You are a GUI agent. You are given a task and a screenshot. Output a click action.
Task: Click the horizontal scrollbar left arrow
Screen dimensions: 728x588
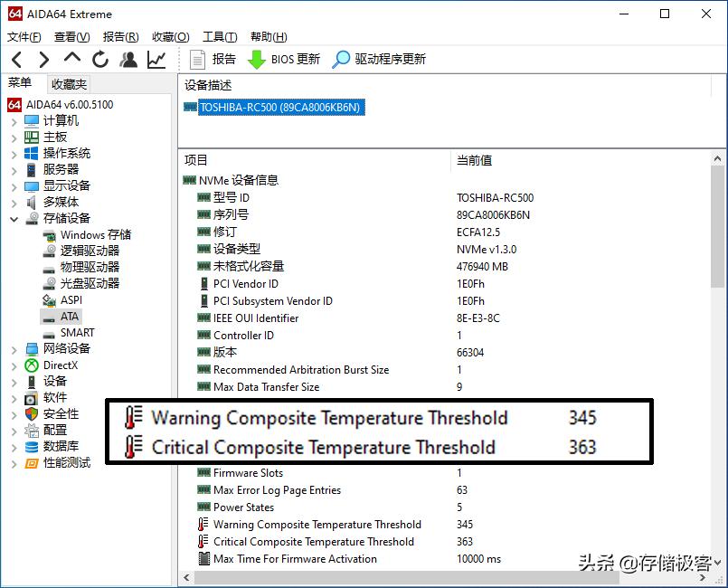(x=186, y=576)
